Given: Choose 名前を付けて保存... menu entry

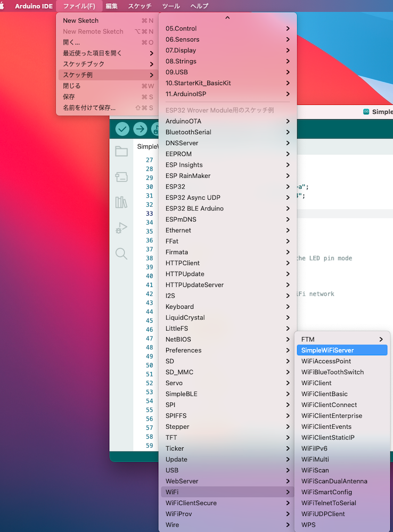Looking at the screenshot, I should click(x=107, y=108).
